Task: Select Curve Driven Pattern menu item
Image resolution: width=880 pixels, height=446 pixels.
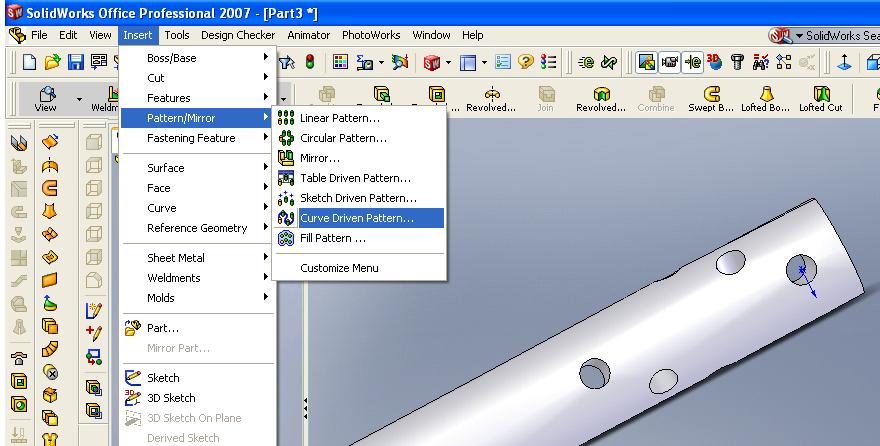Action: (x=359, y=218)
